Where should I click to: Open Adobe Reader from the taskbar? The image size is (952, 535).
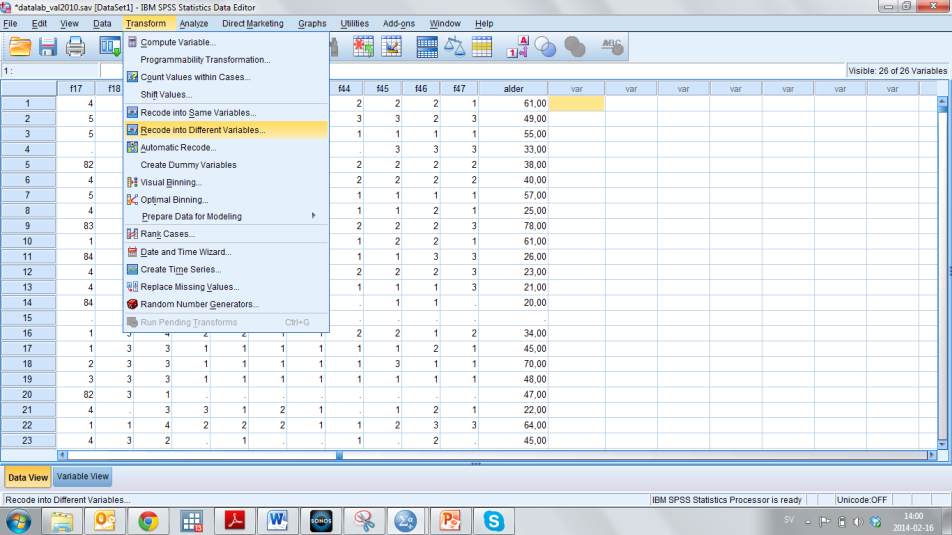point(234,521)
